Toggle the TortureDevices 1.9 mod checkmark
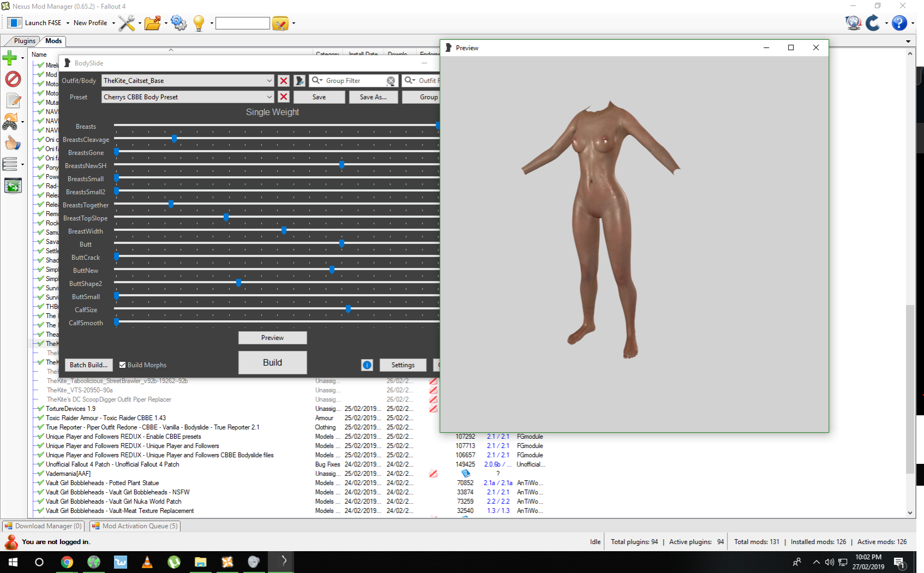Viewport: 924px width, 573px height. coord(41,409)
